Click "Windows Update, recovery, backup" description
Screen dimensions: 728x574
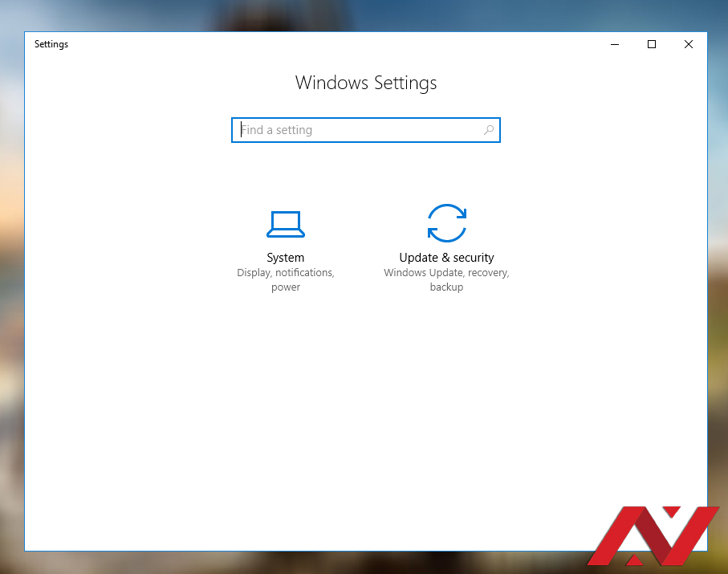[446, 279]
